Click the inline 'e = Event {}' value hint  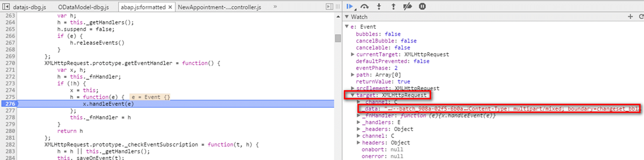tap(150, 97)
